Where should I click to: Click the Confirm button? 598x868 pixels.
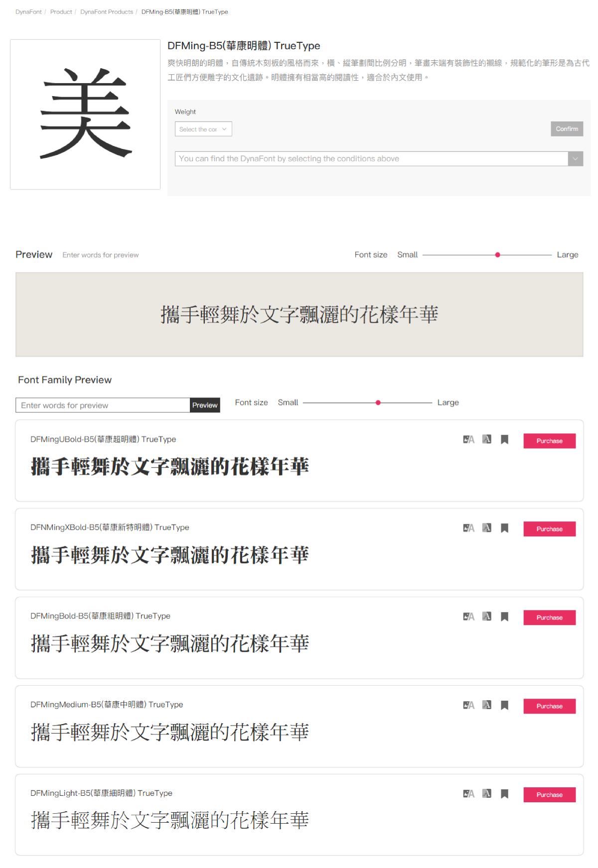[x=567, y=129]
